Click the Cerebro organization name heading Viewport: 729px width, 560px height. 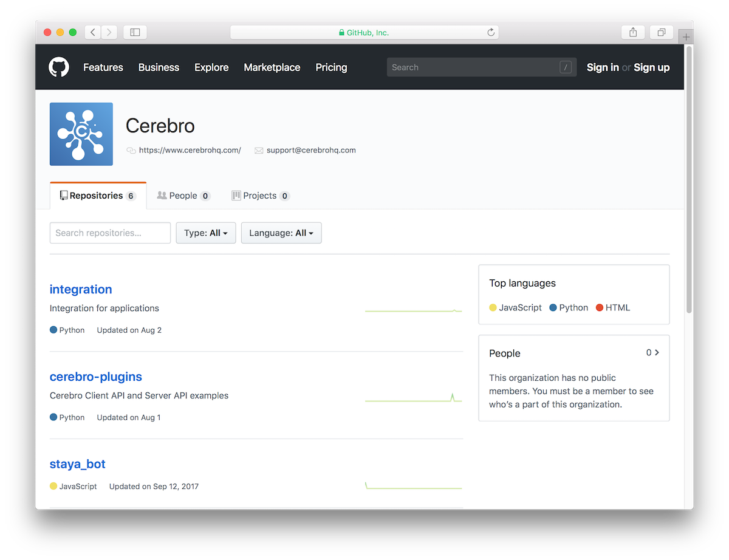click(160, 126)
